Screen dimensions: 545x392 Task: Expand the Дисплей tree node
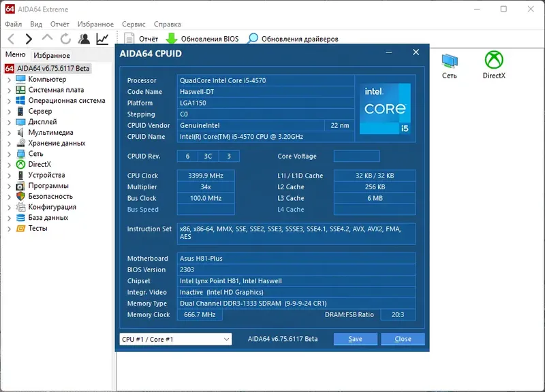click(9, 122)
